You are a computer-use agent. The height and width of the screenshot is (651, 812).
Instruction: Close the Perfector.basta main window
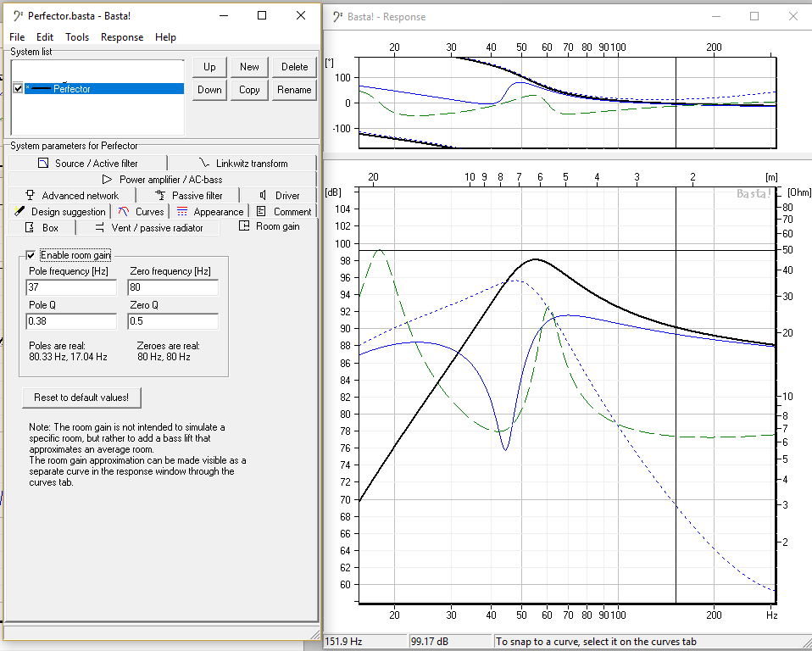coord(300,15)
